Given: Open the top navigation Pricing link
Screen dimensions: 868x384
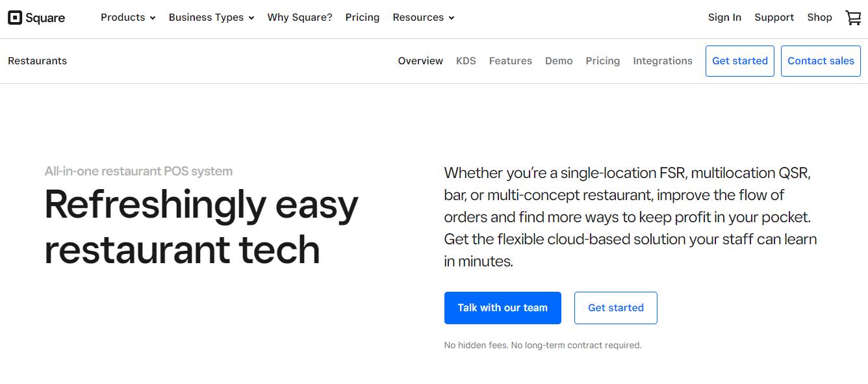Looking at the screenshot, I should click(x=363, y=18).
